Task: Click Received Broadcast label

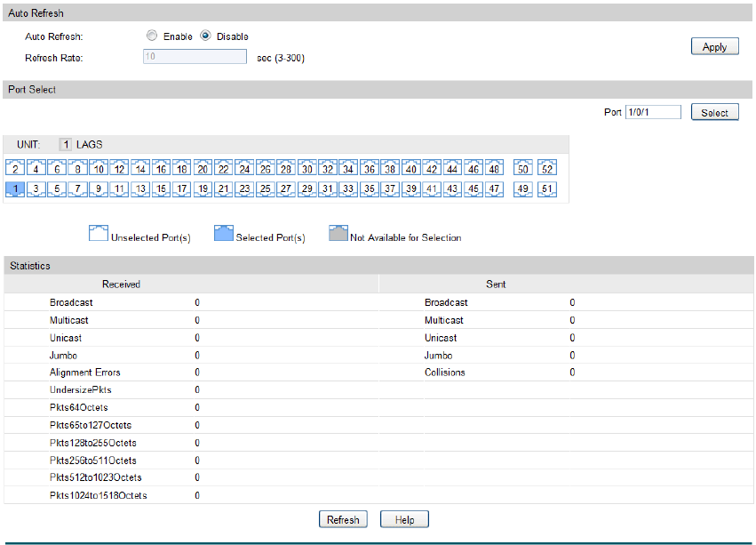Action: [x=71, y=302]
